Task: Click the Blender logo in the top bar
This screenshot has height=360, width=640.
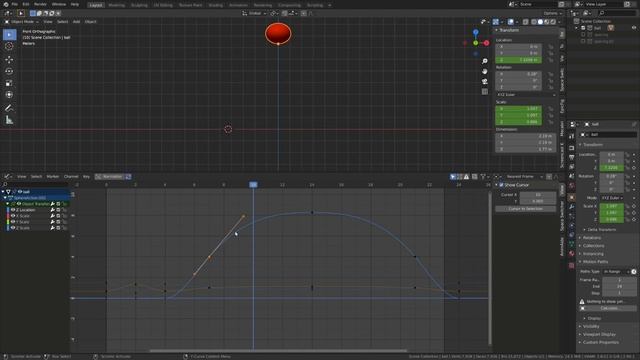Action: (x=5, y=4)
